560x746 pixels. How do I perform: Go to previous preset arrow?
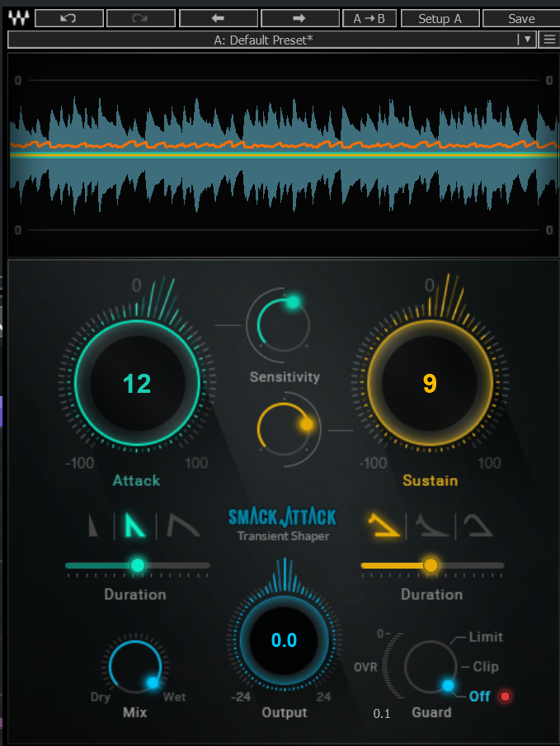(219, 18)
